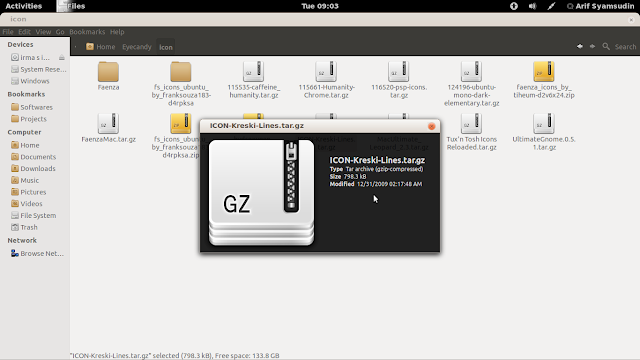640x360 pixels.
Task: Open Trash in the sidebar
Action: [x=24, y=227]
